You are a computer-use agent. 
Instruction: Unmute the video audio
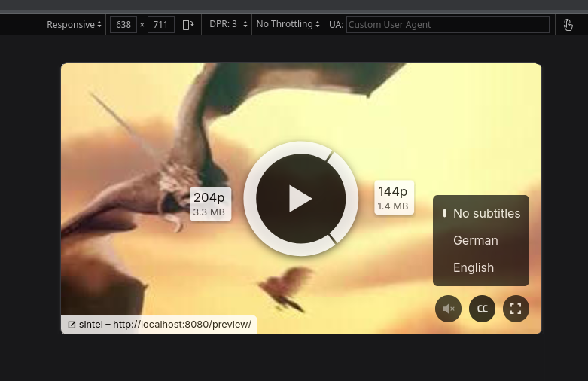(448, 309)
